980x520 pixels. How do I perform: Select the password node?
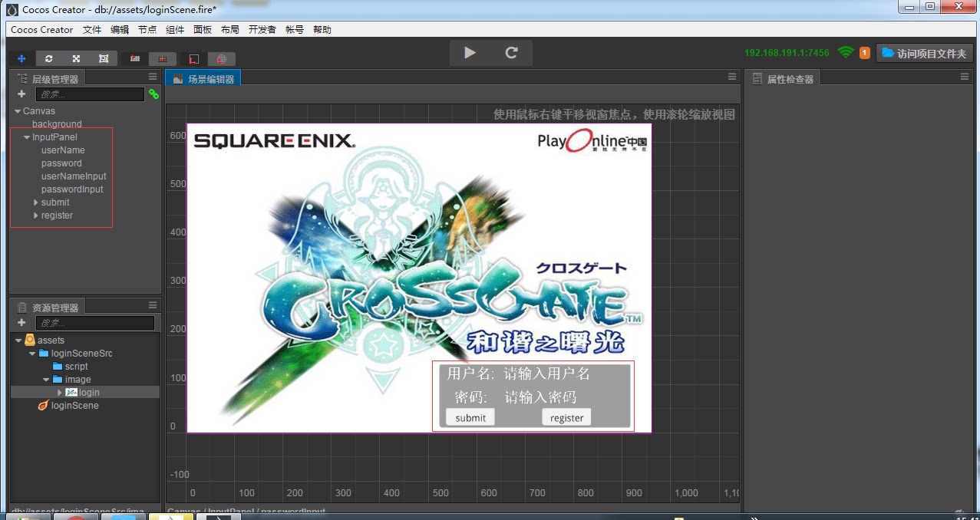point(61,163)
